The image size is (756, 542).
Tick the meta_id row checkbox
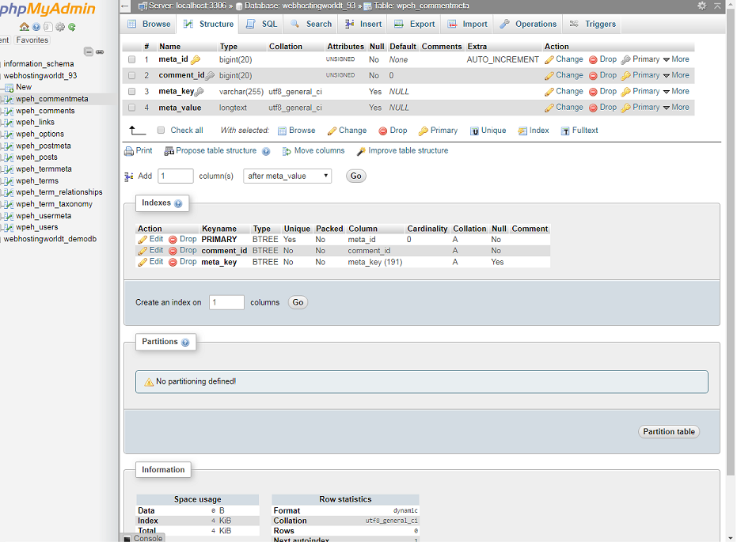coord(131,59)
